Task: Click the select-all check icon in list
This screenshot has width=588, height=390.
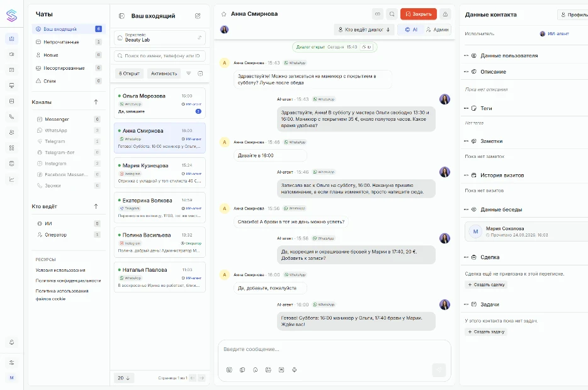Action: 200,74
